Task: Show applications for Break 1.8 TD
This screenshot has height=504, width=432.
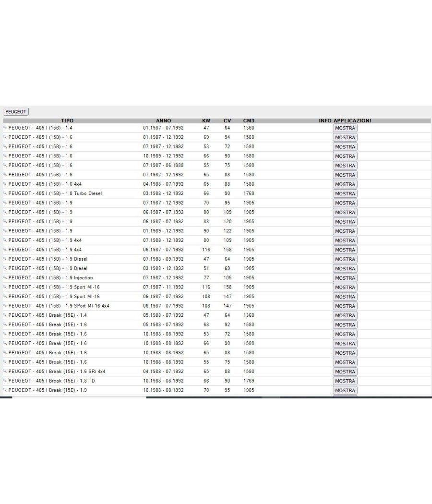Action: 345,381
